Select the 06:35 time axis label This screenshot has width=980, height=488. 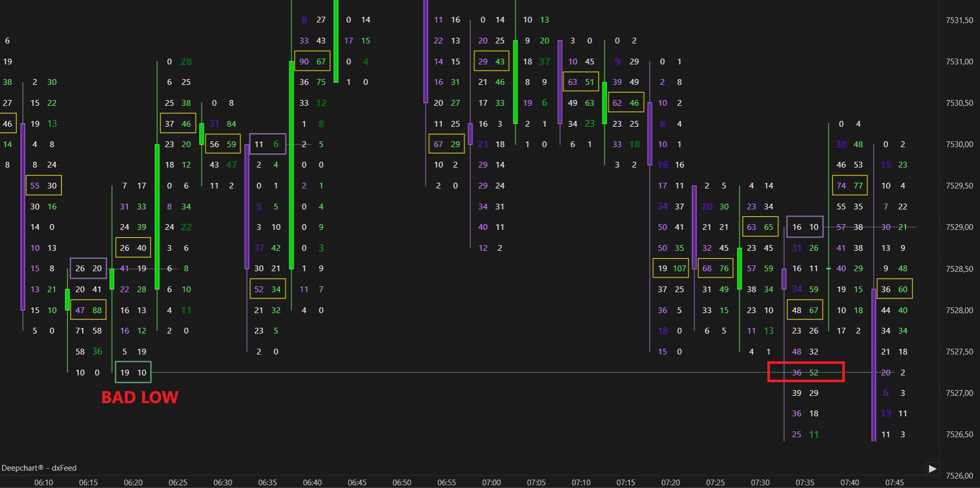tap(268, 482)
